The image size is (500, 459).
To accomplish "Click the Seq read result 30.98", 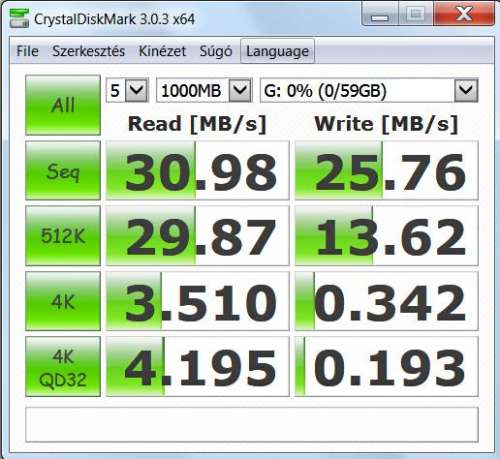I will 197,170.
